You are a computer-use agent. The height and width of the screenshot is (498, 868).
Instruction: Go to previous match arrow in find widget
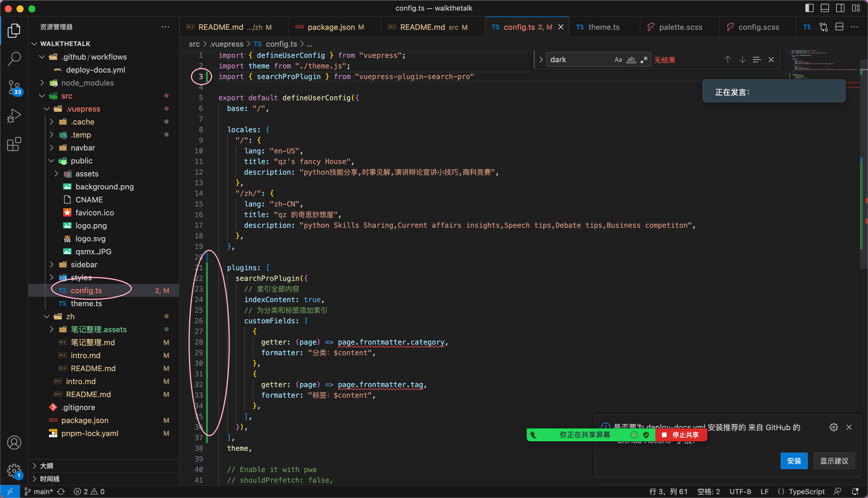point(728,60)
